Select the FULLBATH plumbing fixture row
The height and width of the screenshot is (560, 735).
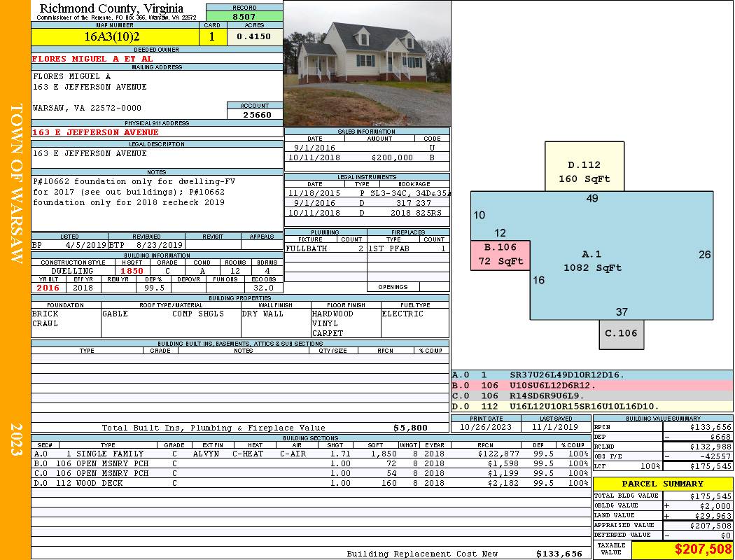(x=325, y=248)
